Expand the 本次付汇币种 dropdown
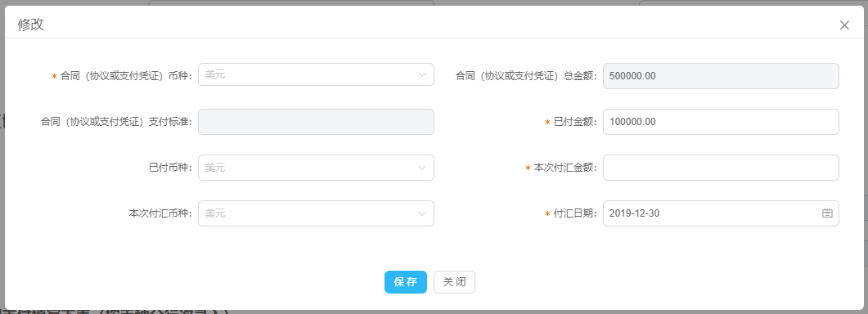The image size is (868, 314). click(x=316, y=213)
